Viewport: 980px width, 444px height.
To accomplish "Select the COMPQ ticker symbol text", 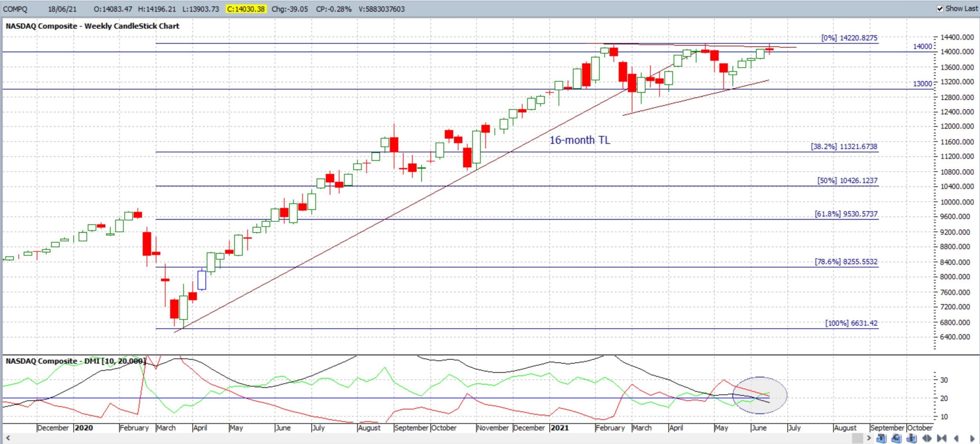I will point(15,9).
